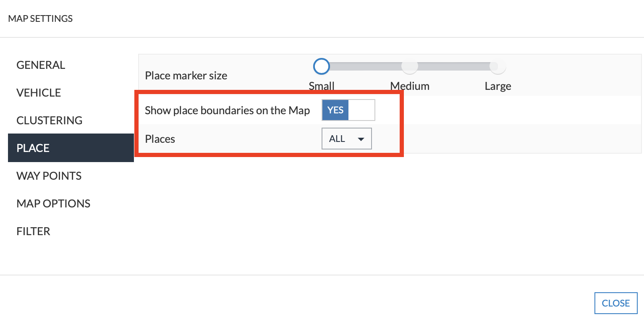The width and height of the screenshot is (644, 325).
Task: Select the PLACE settings tab
Action: [x=71, y=148]
